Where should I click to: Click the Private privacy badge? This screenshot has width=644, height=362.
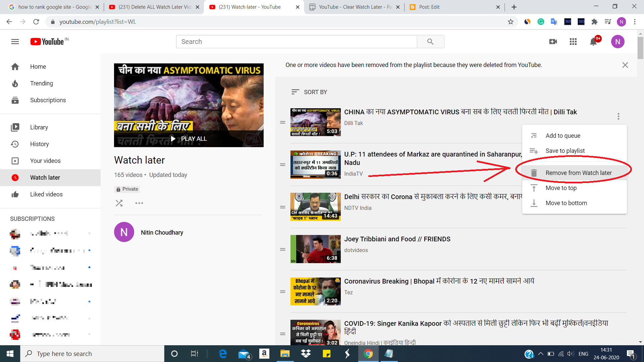tap(127, 189)
